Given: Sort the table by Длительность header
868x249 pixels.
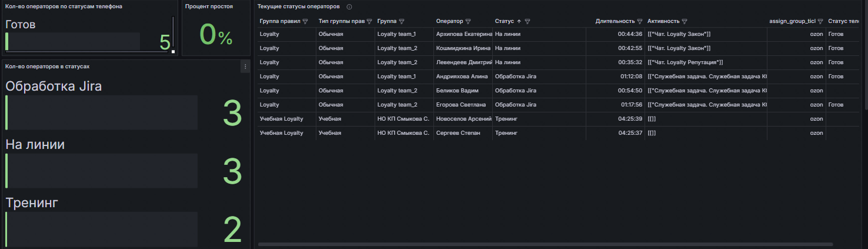Looking at the screenshot, I should [x=615, y=21].
